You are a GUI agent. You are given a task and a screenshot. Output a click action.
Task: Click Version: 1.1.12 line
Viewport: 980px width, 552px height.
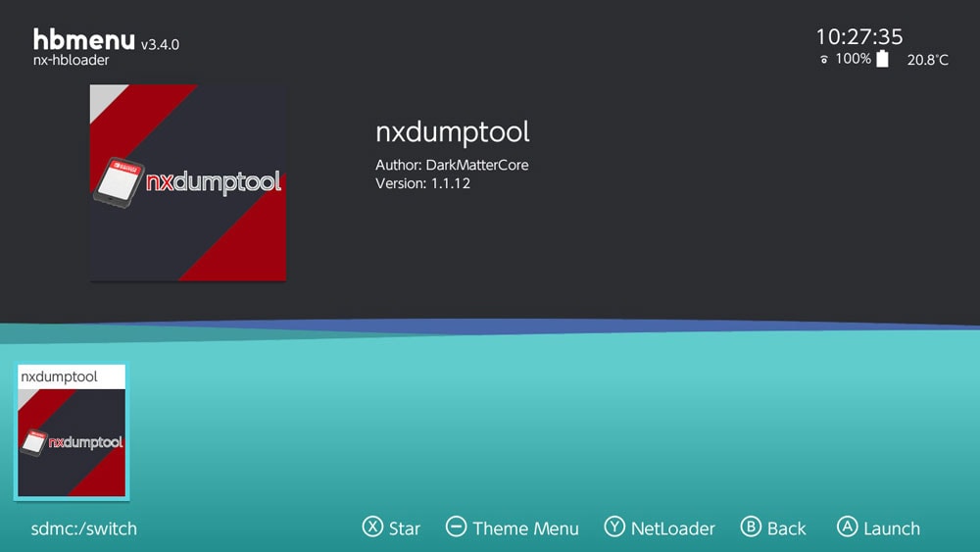tap(422, 183)
